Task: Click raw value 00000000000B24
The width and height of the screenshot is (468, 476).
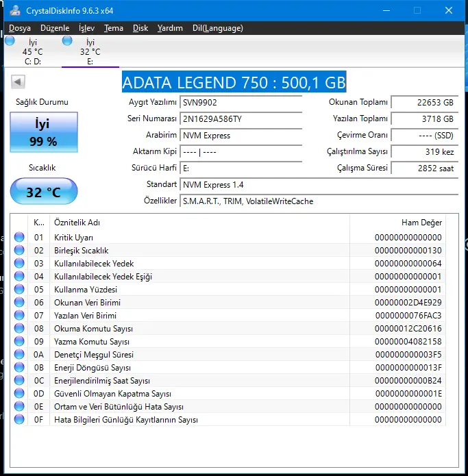Action: tap(408, 381)
